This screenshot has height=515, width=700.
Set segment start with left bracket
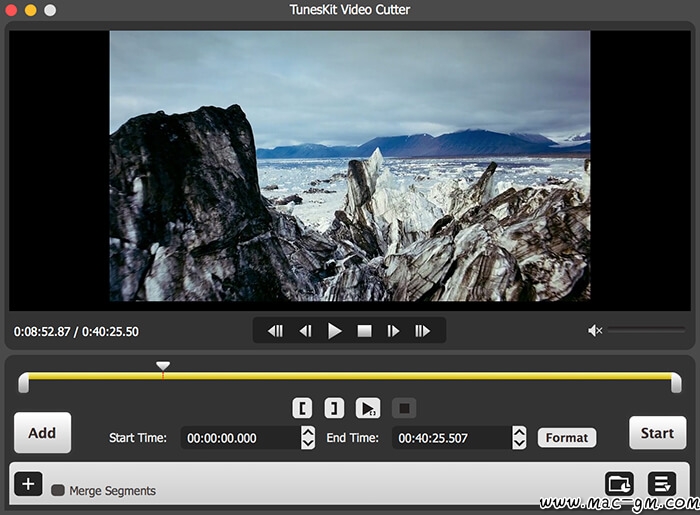click(x=303, y=408)
